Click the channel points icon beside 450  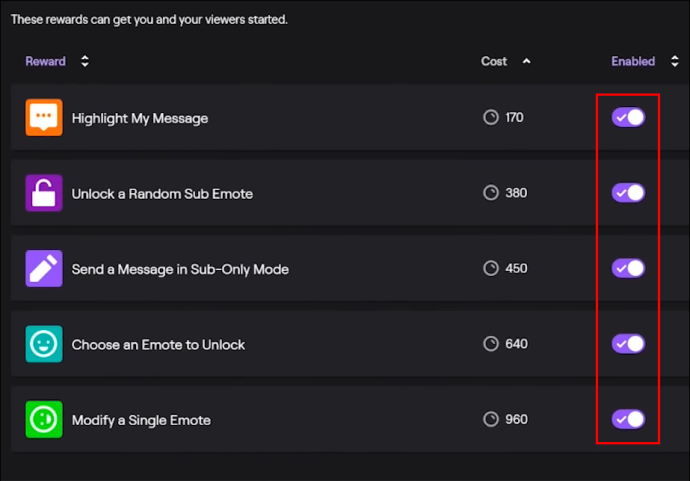(491, 268)
